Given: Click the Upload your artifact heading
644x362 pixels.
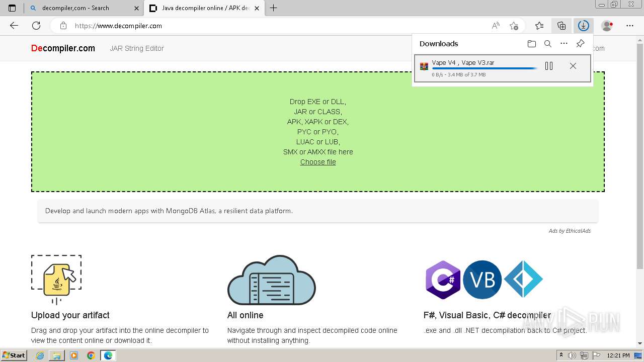Looking at the screenshot, I should pos(70,315).
